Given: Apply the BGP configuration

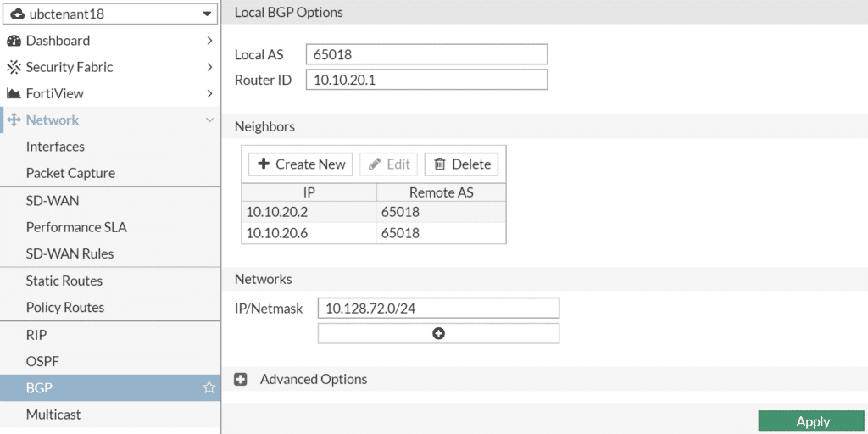Looking at the screenshot, I should click(813, 422).
